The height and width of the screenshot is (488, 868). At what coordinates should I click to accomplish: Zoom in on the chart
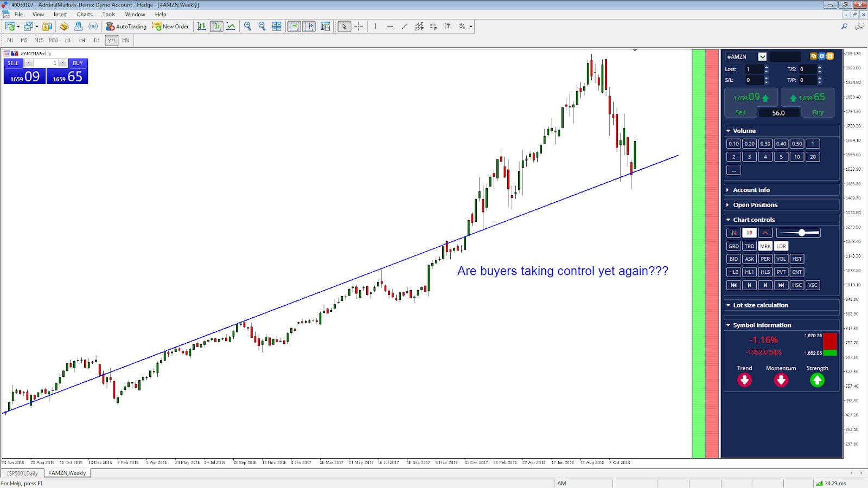pos(247,26)
